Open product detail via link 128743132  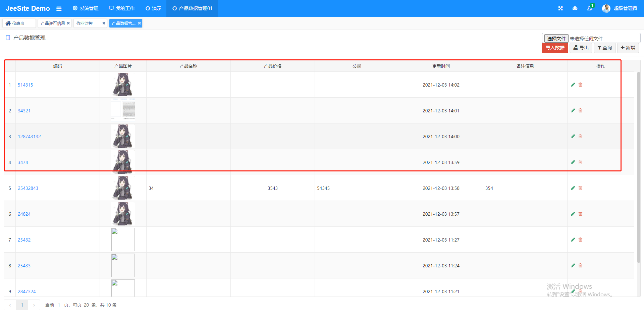click(x=29, y=137)
